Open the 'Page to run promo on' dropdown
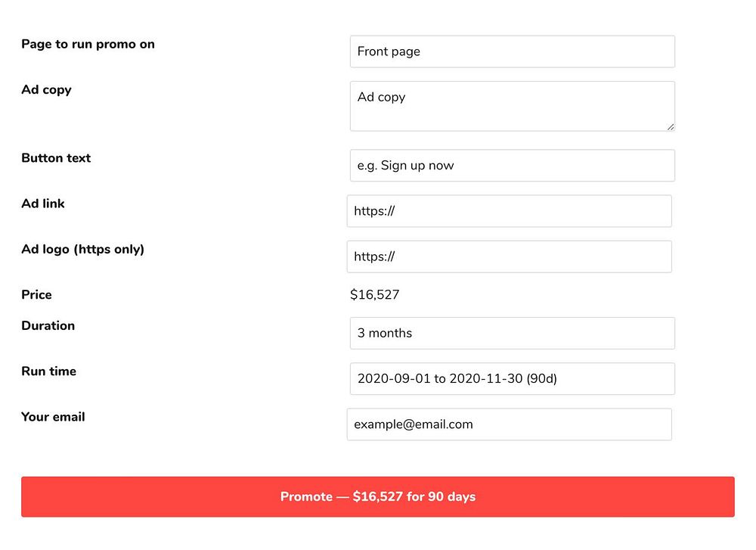The height and width of the screenshot is (550, 756). pos(512,51)
